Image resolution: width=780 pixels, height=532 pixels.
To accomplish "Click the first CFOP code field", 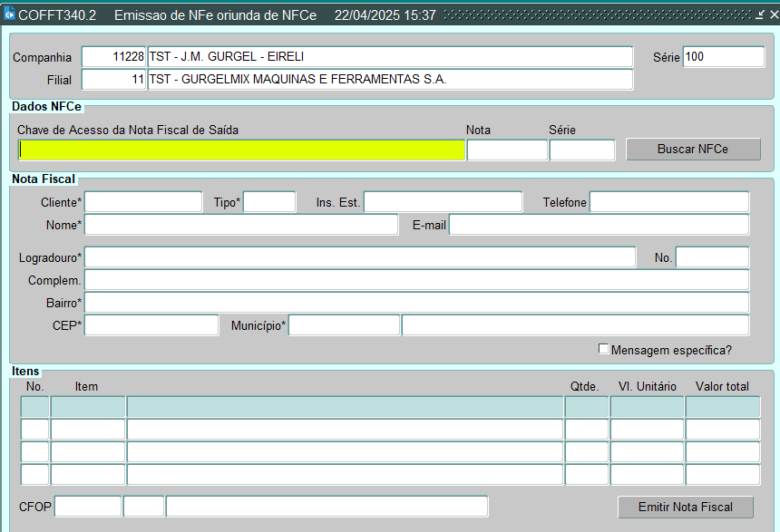I will point(88,507).
